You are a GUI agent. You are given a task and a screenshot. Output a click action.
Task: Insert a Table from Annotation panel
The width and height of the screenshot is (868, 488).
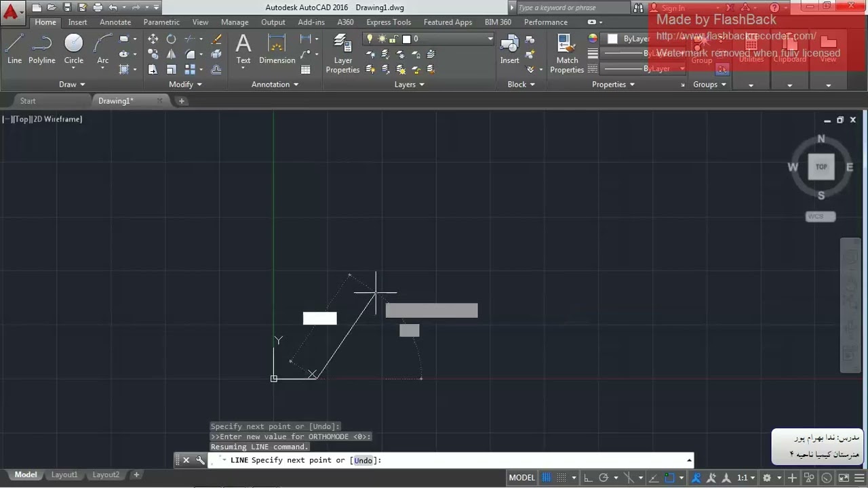coord(306,69)
